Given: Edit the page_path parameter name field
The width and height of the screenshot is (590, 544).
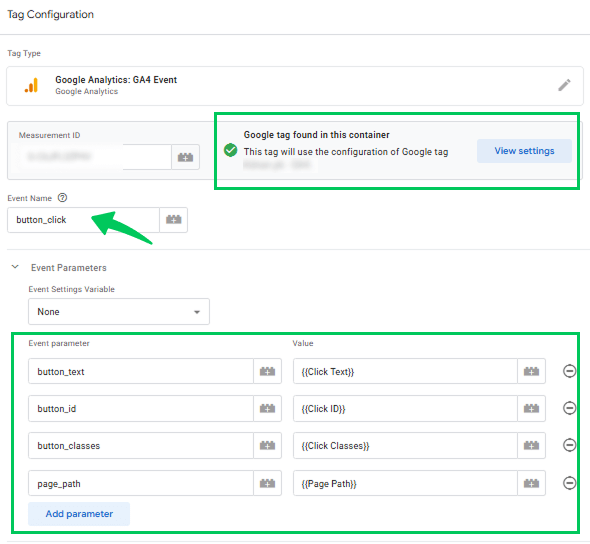Looking at the screenshot, I should (141, 483).
